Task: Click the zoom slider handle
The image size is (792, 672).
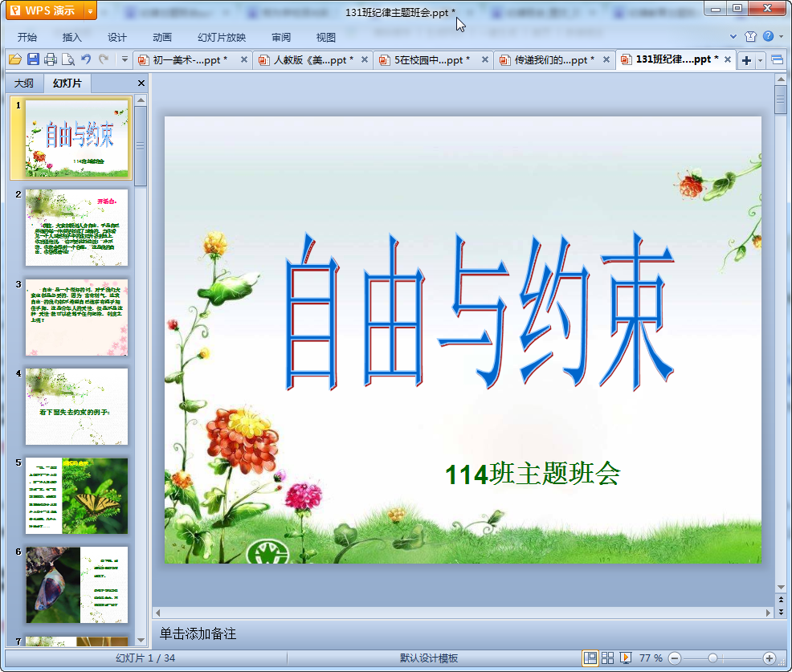Action: click(x=712, y=658)
